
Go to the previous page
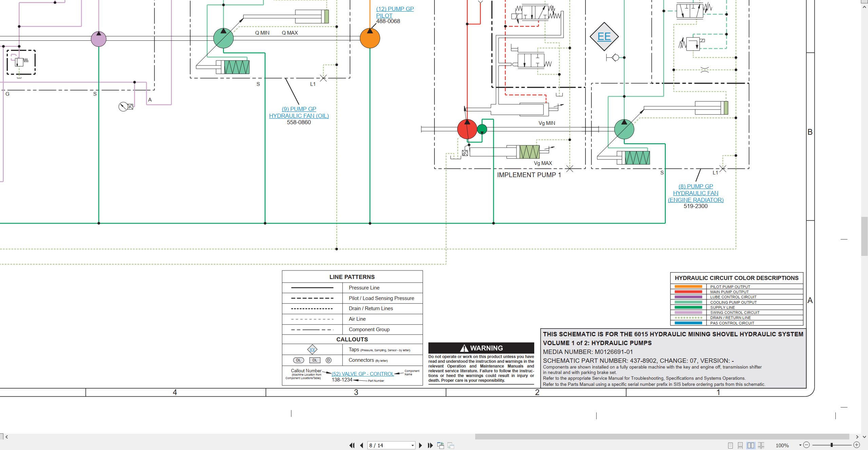(362, 445)
